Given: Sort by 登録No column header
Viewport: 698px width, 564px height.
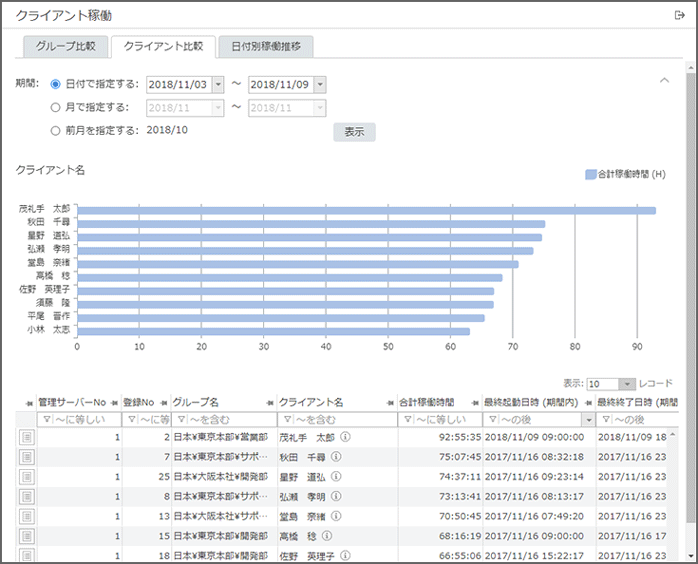Looking at the screenshot, I should pos(138,403).
